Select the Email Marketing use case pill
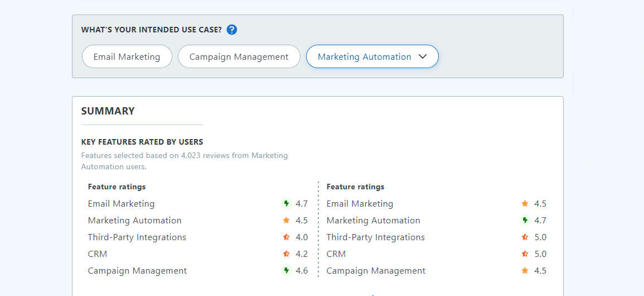 tap(127, 56)
